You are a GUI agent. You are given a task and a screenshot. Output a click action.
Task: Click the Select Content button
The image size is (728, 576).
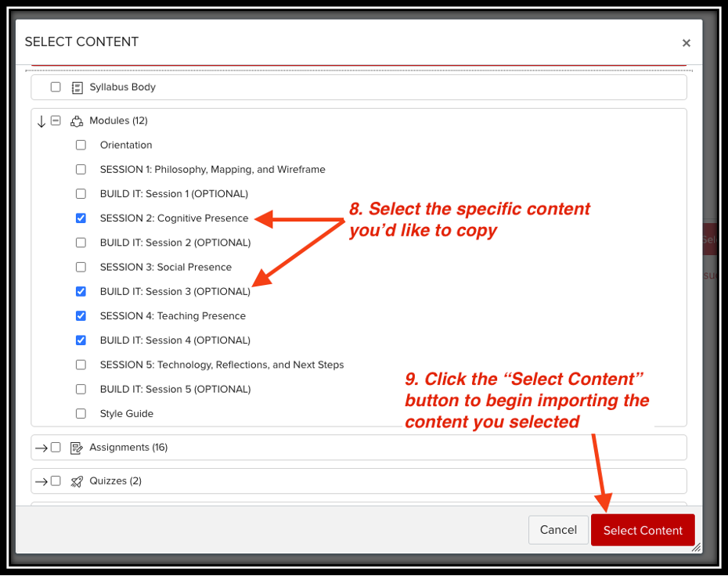coord(643,530)
